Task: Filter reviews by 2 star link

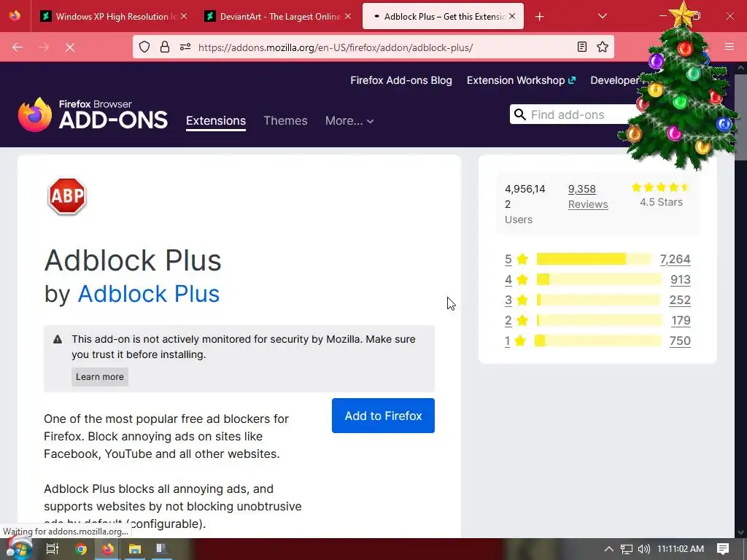Action: [516, 321]
